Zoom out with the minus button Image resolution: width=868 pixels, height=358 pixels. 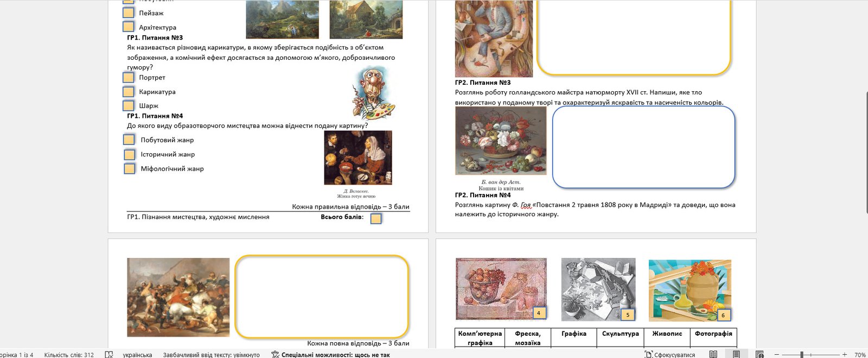click(x=777, y=354)
